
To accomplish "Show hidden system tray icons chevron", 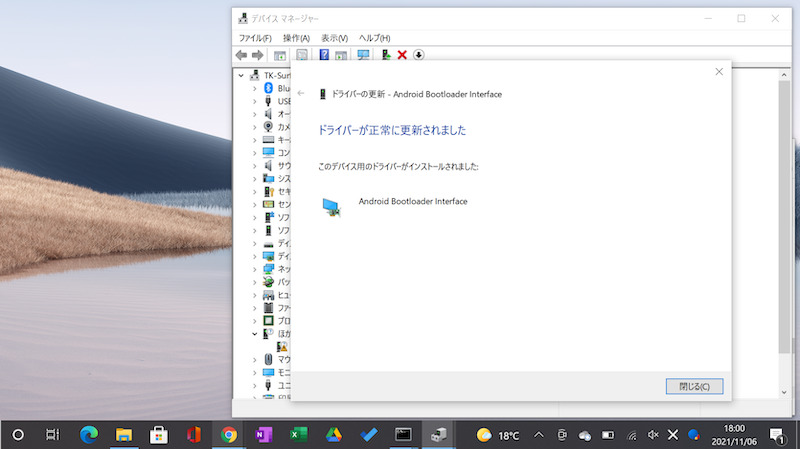I will click(539, 435).
